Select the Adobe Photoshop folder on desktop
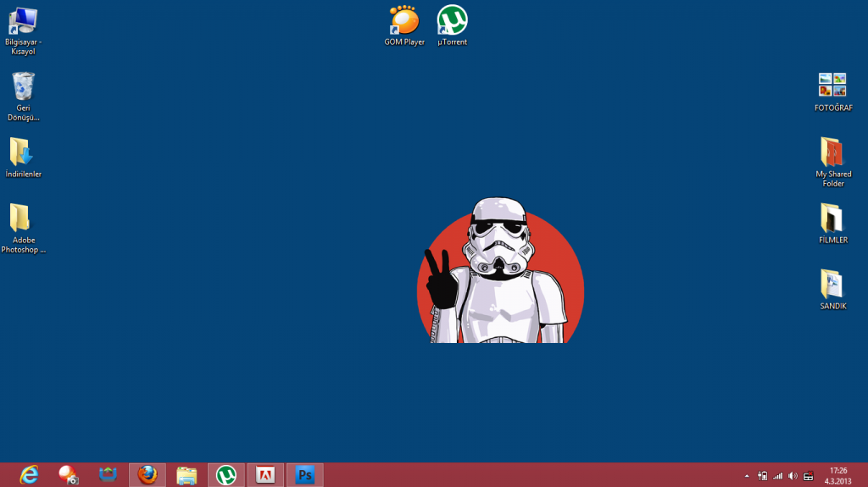Viewport: 868px width, 487px height. 23,228
